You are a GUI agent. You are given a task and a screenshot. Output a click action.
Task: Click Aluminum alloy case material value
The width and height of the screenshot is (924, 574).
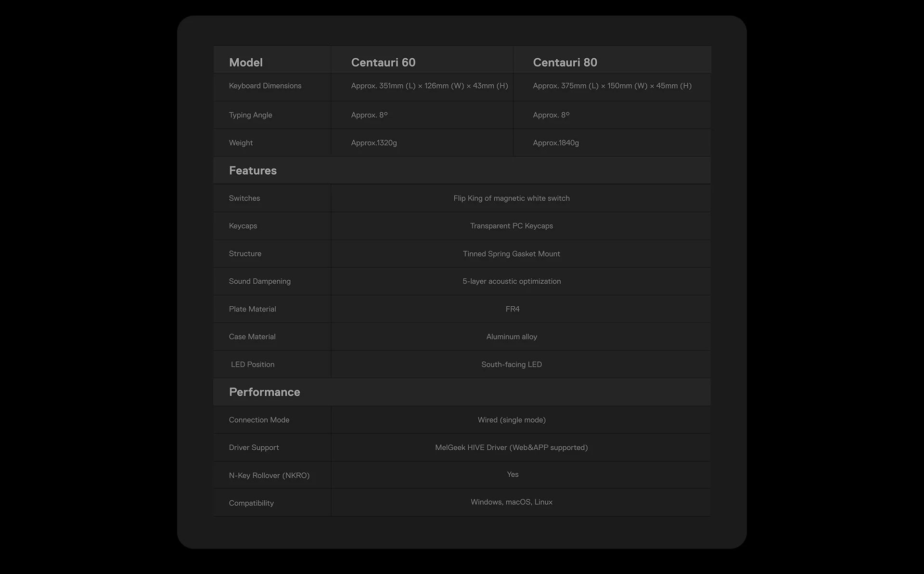[511, 337]
